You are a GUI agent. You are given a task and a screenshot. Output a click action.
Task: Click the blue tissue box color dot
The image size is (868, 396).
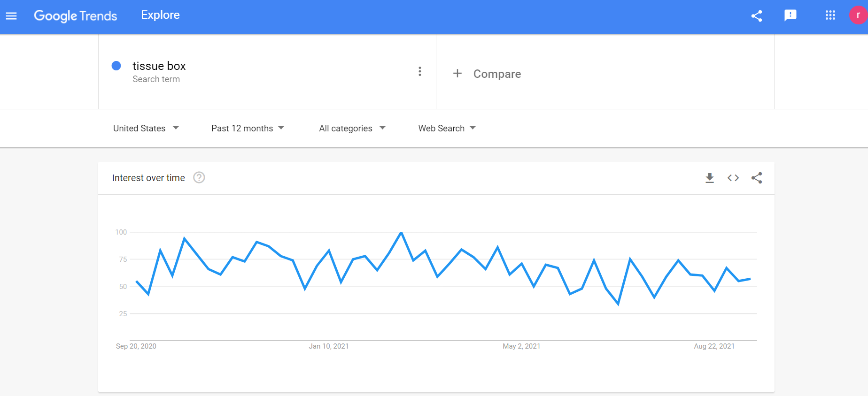pos(116,66)
